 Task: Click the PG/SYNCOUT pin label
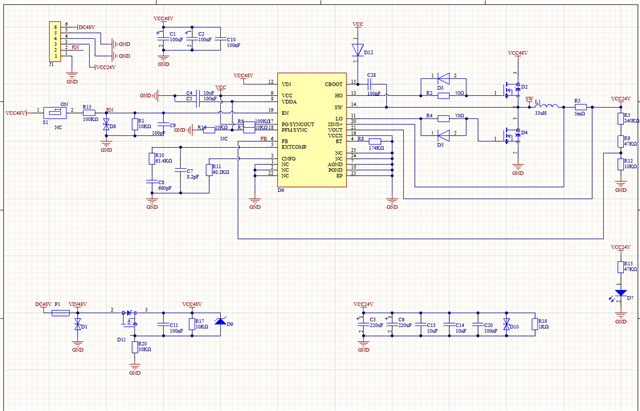tap(298, 124)
